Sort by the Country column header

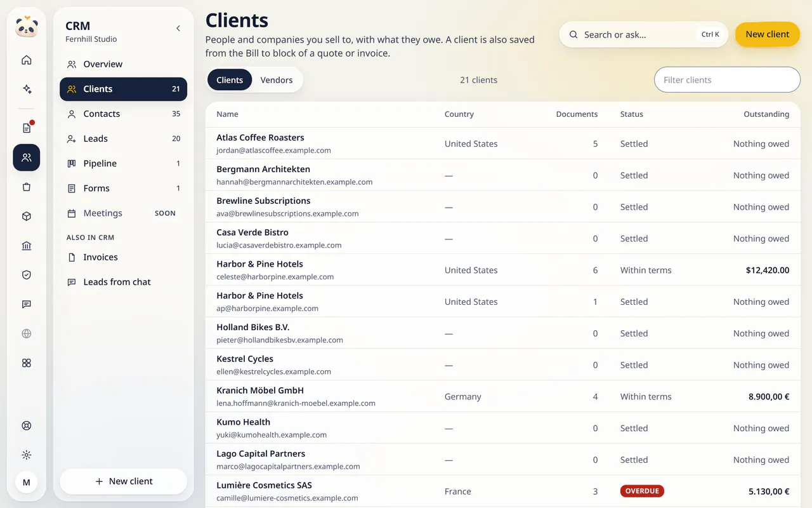459,114
